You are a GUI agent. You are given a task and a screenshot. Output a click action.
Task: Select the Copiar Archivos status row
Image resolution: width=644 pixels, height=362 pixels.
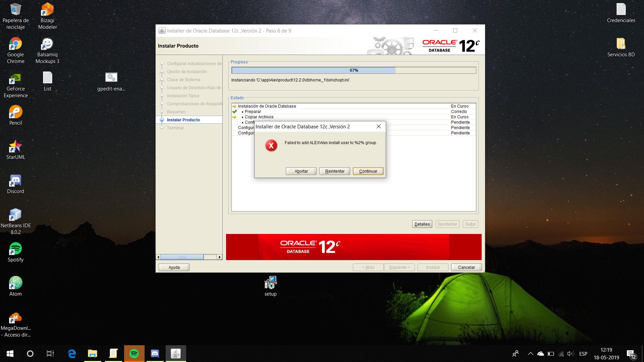pyautogui.click(x=354, y=117)
